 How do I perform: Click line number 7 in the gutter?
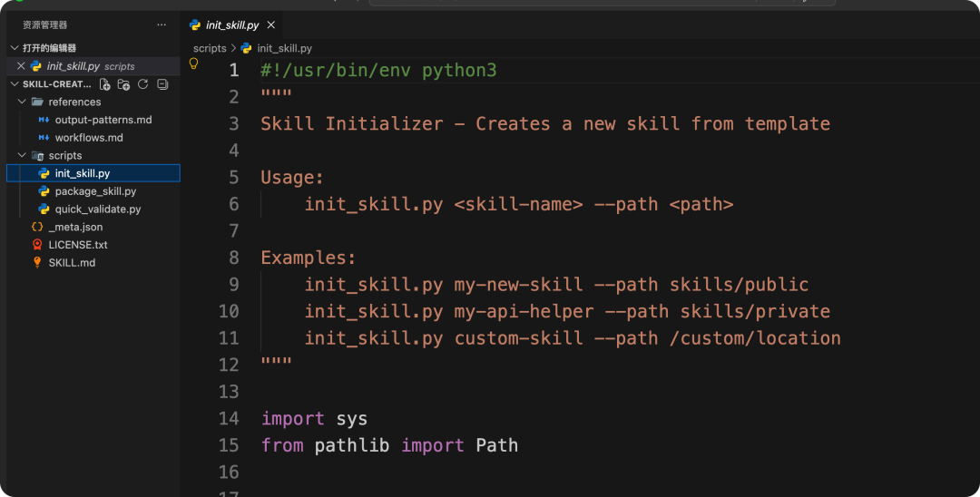(x=234, y=231)
